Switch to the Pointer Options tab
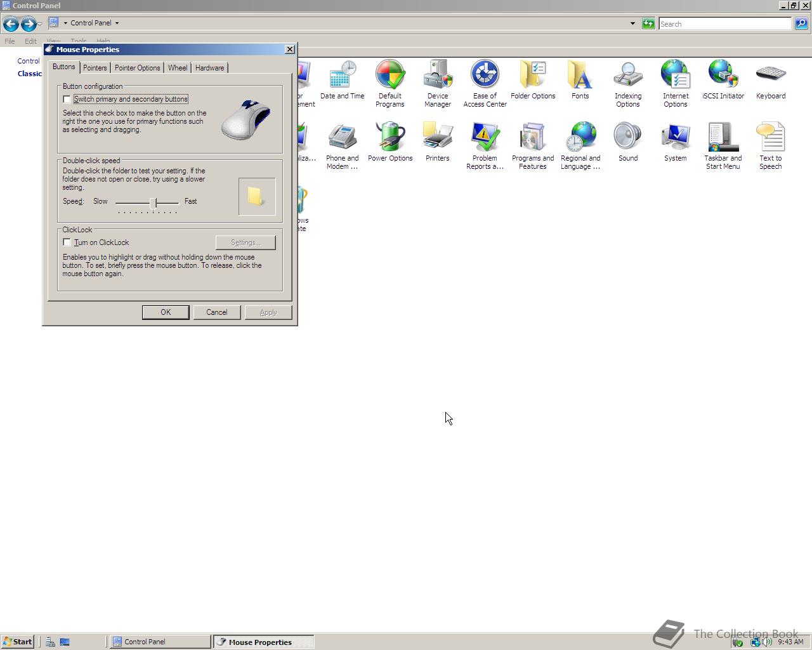Screen dimensions: 812x650 (137, 68)
